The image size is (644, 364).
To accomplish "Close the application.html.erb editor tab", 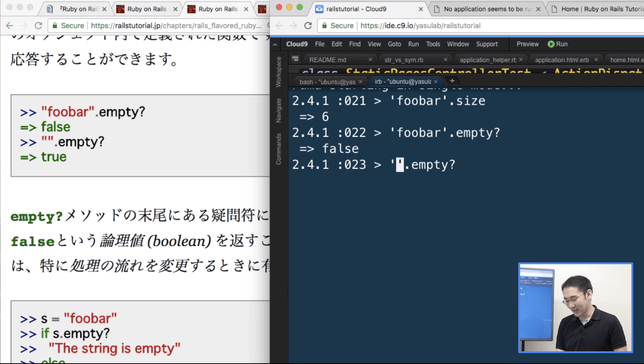I will tap(596, 60).
